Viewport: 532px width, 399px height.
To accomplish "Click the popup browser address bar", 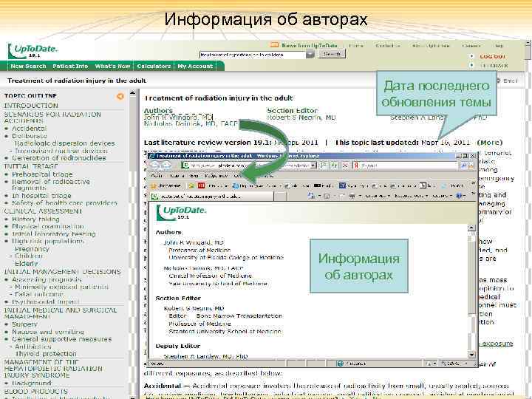I will [250, 166].
